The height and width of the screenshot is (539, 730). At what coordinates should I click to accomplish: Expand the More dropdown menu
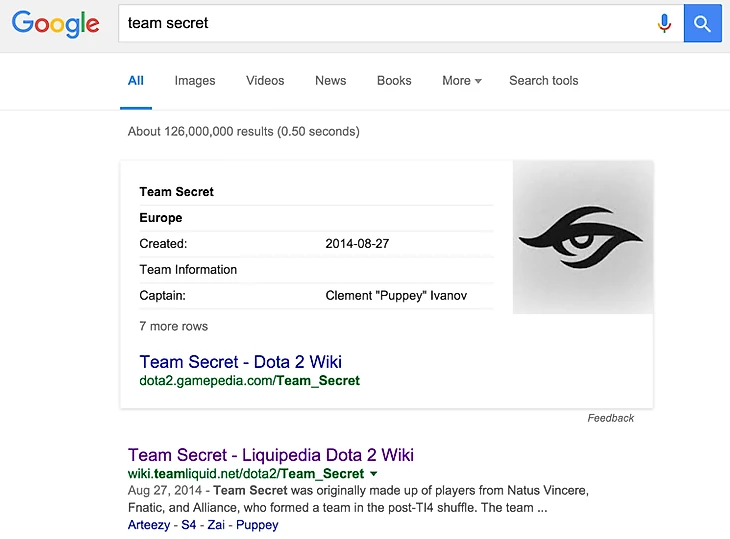461,81
